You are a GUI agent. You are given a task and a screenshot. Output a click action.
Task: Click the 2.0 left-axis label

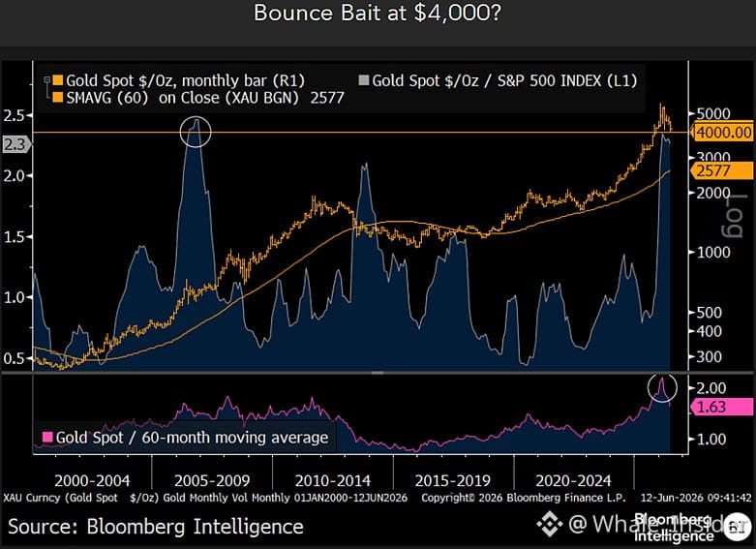coord(14,175)
